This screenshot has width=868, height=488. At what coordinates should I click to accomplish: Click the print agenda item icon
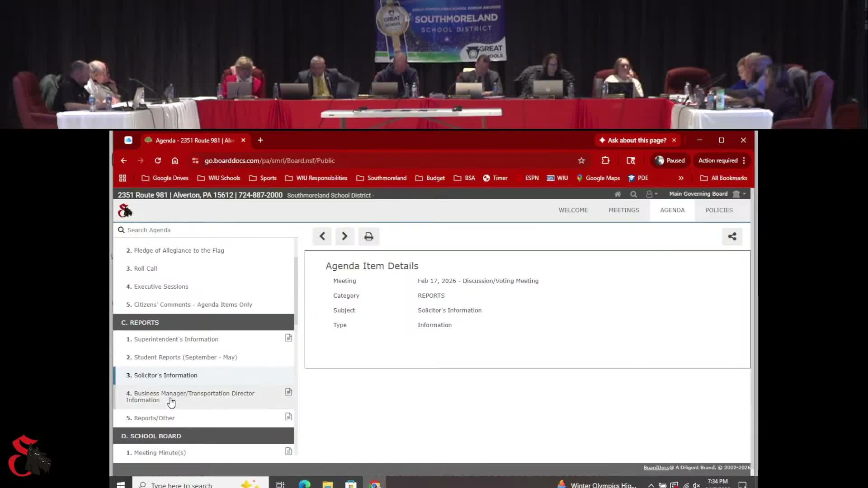pyautogui.click(x=368, y=236)
